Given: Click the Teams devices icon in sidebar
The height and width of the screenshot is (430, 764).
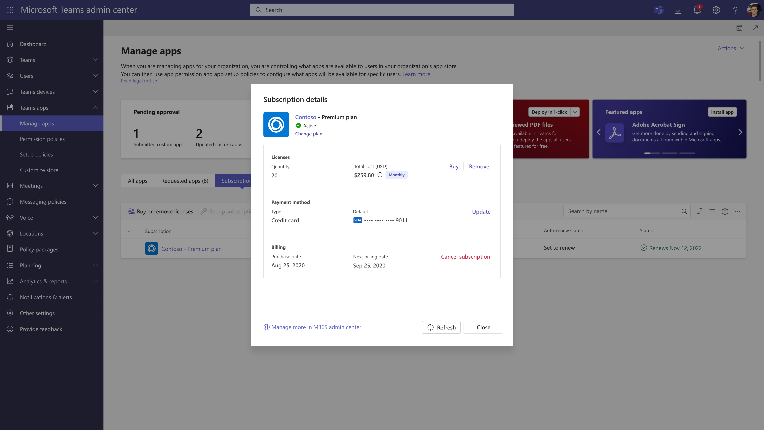Looking at the screenshot, I should tap(10, 92).
